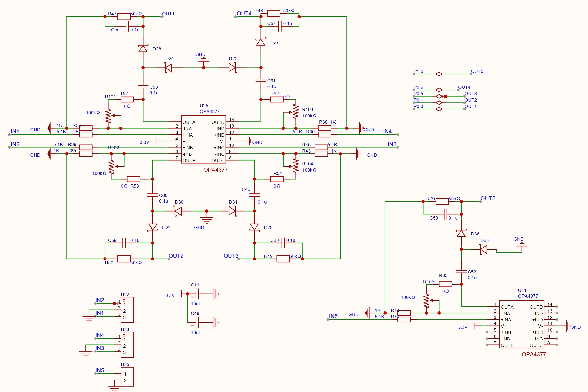588x392 pixels.
Task: Select the U11 OPA4377 chip body
Action: [x=521, y=324]
